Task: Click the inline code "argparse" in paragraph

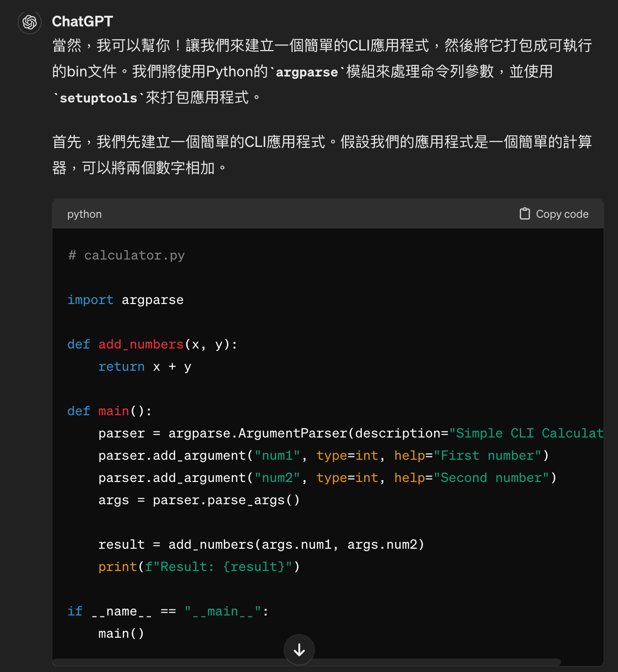Action: [307, 72]
